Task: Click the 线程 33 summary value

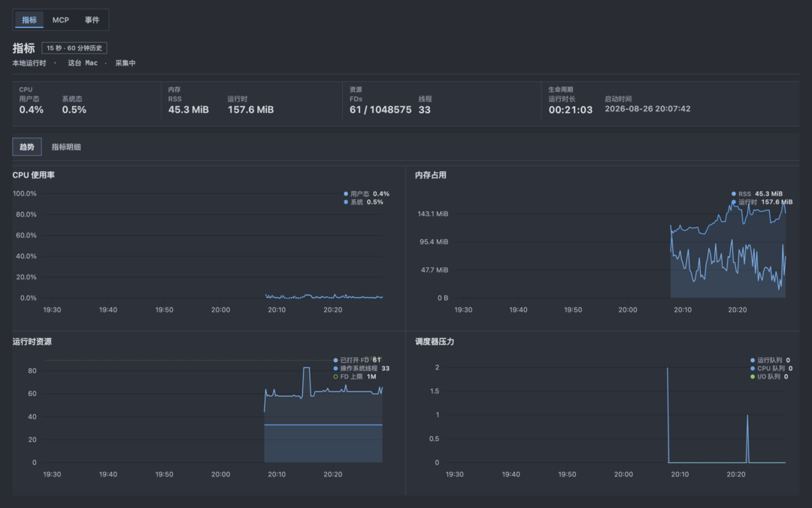Action: click(x=425, y=109)
